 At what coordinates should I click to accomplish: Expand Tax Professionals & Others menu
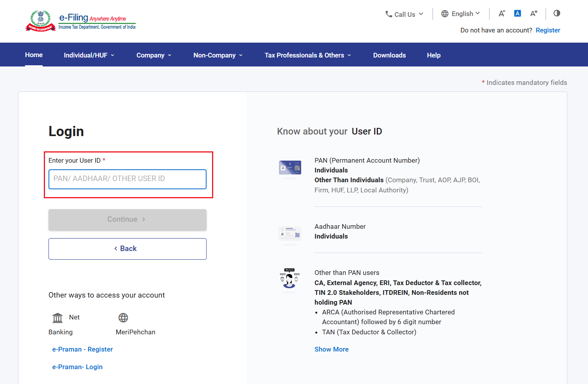pos(308,55)
